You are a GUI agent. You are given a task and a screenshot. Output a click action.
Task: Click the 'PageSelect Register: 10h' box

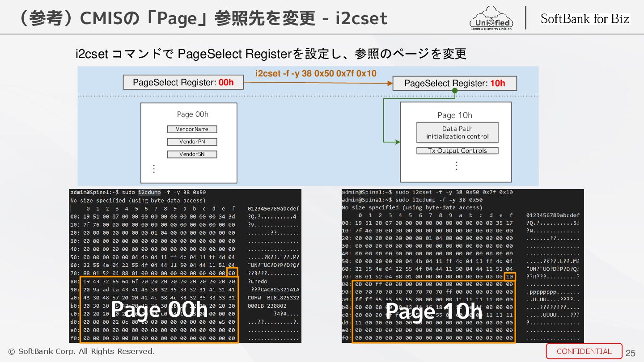click(x=455, y=83)
